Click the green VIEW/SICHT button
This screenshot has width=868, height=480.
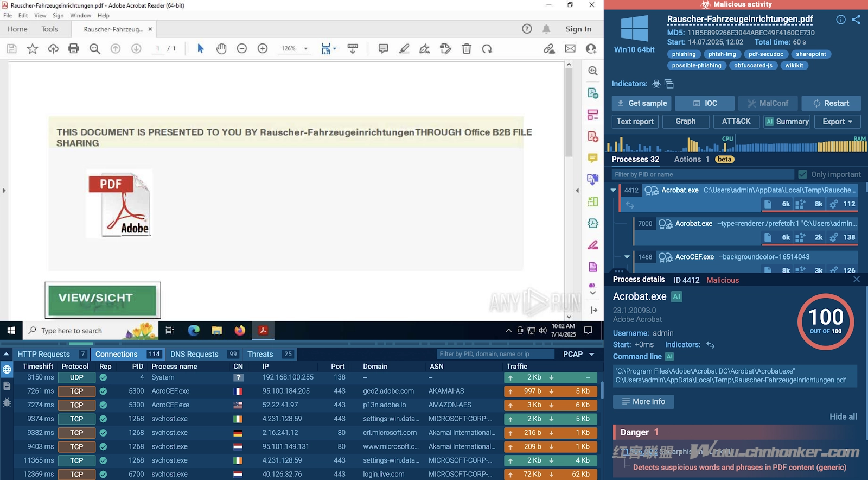tap(103, 300)
